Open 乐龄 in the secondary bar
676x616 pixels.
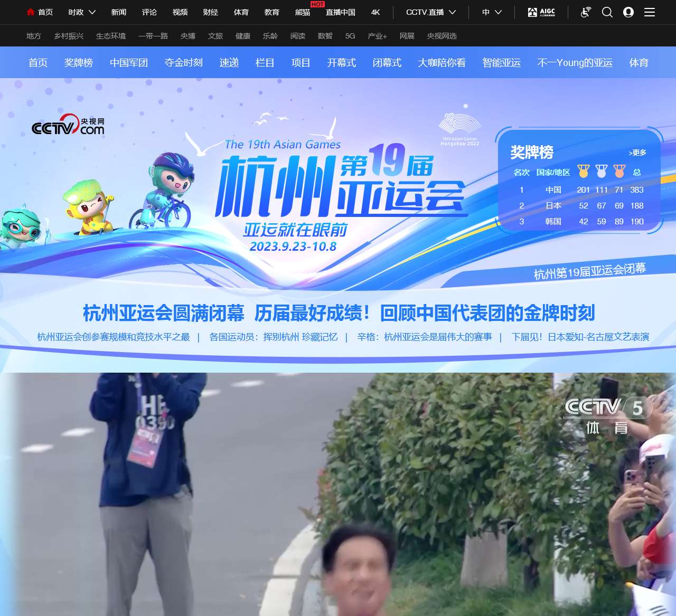coord(270,36)
